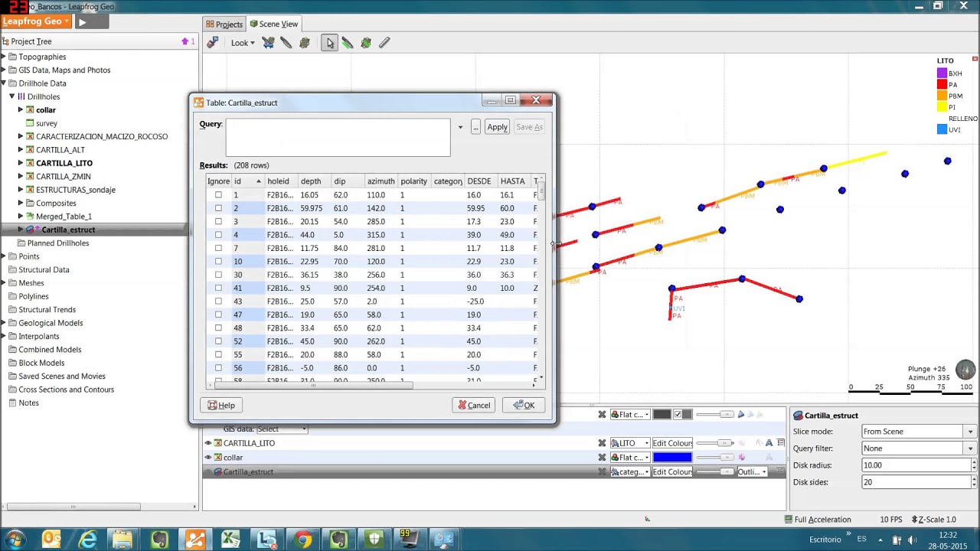Click the Help button in table dialog
Viewport: 980px width, 551px height.
click(221, 406)
